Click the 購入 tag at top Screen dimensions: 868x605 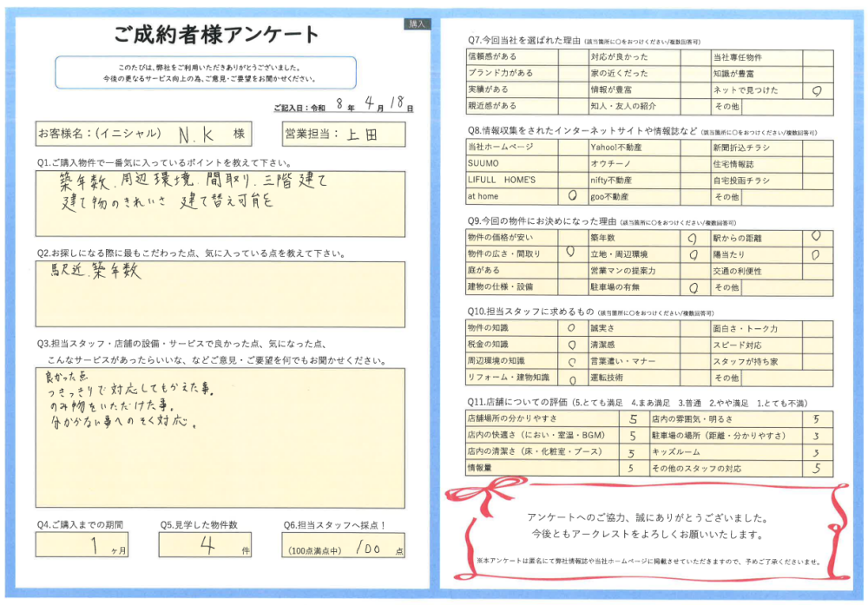point(418,24)
